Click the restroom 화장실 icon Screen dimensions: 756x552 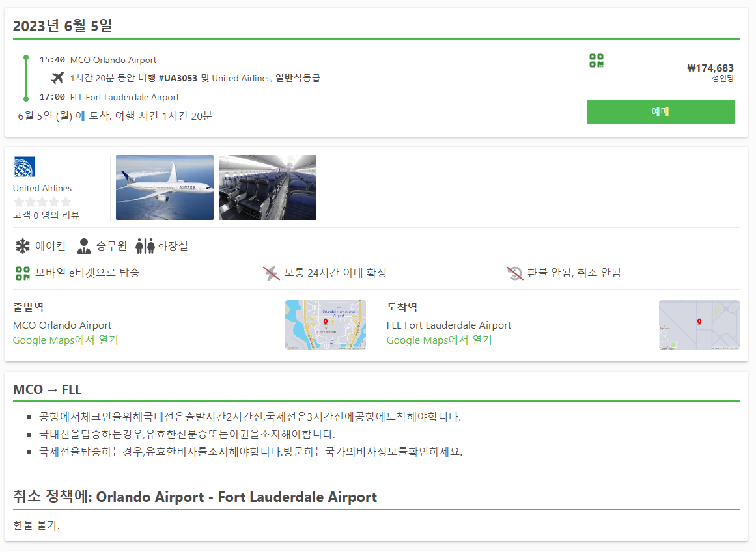click(145, 246)
